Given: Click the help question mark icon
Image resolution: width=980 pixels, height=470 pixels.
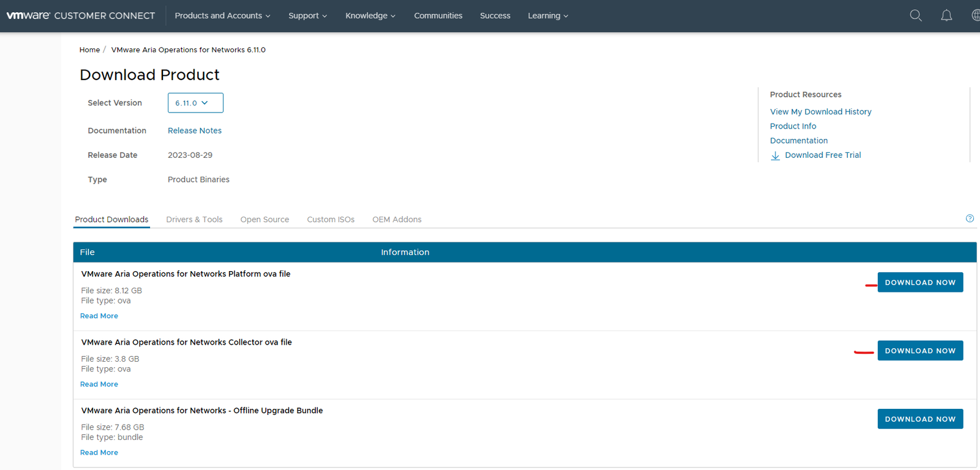Looking at the screenshot, I should [970, 218].
